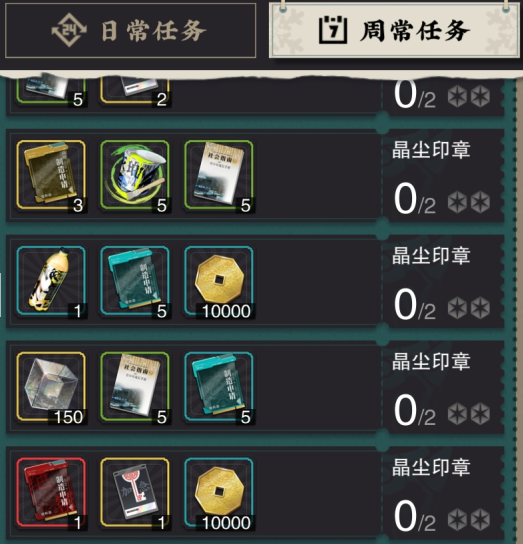The width and height of the screenshot is (523, 544).
Task: Tap the partially hidden top item with quantity 2
Action: coord(135,89)
